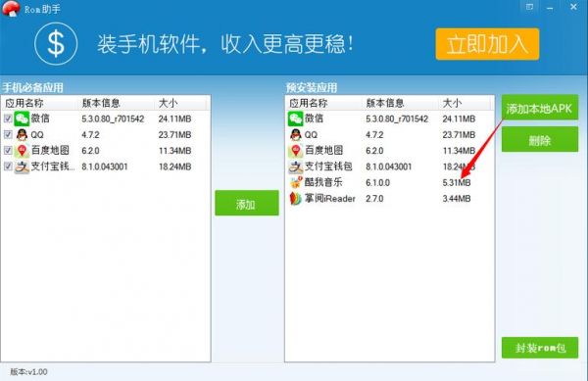Screen dimensions: 588x381
Task: Click the 支付宝钱包 icon in 预安装应用 list
Action: click(x=296, y=167)
